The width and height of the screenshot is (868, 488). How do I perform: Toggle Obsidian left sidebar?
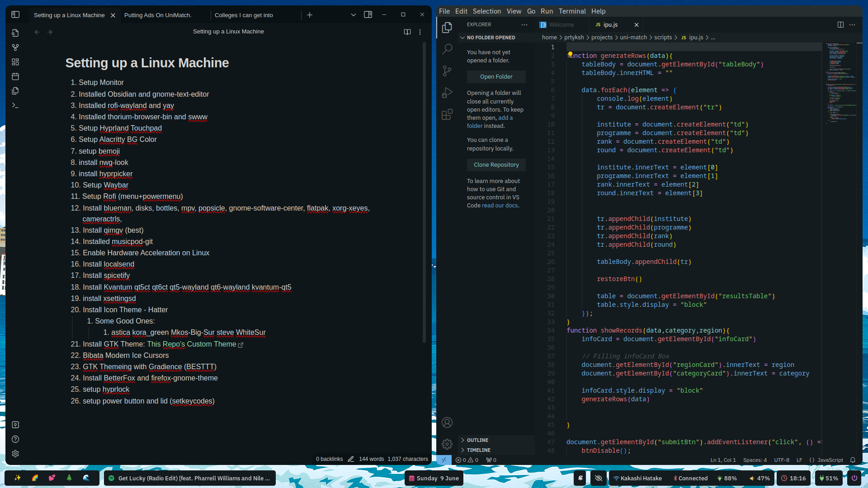(x=15, y=15)
